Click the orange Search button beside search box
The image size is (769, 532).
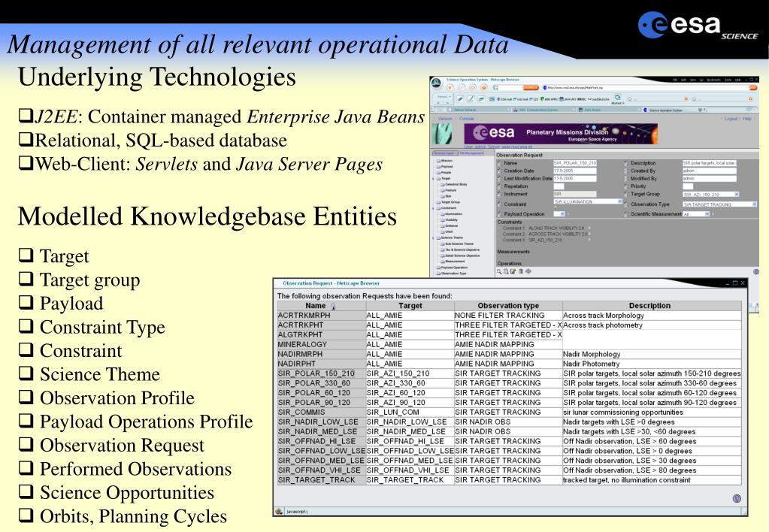point(531,87)
